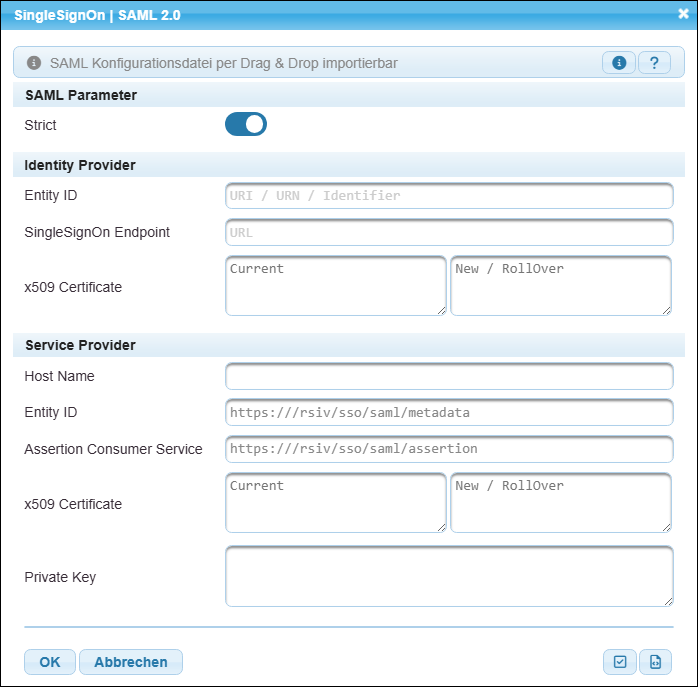The image size is (698, 687).
Task: Click the Host Name input field
Action: (x=449, y=377)
